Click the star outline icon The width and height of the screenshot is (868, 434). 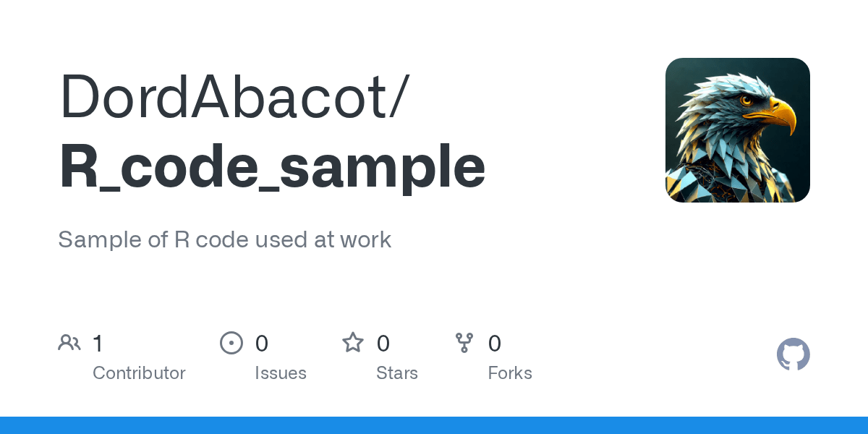(x=353, y=342)
